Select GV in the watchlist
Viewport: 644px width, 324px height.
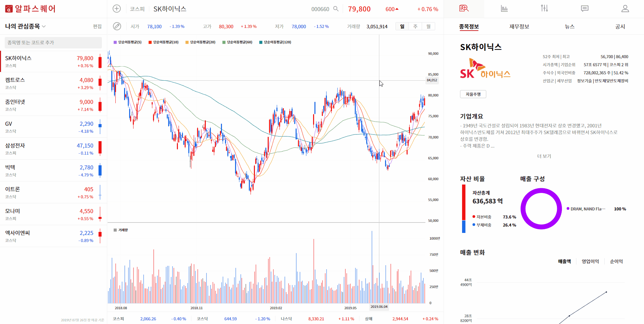click(x=53, y=127)
